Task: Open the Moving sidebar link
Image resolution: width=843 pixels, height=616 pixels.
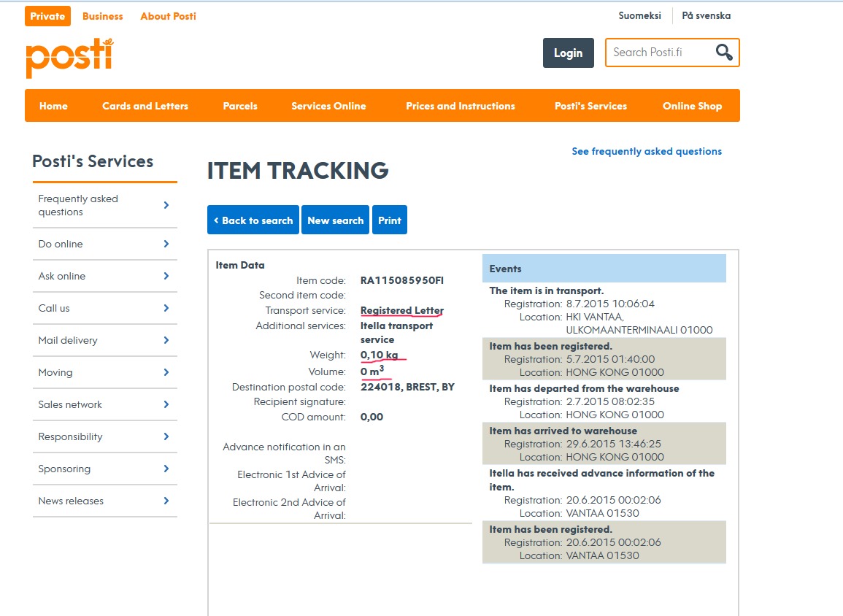Action: click(x=55, y=372)
